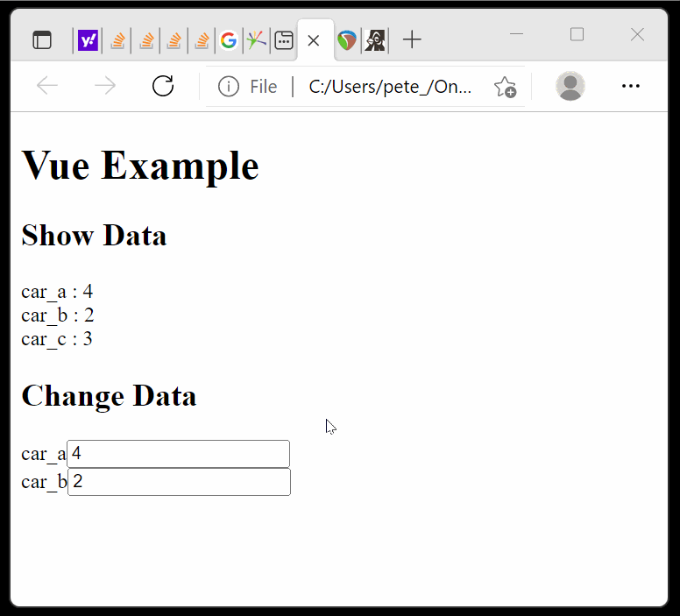Go back to the previous page

pyautogui.click(x=46, y=86)
